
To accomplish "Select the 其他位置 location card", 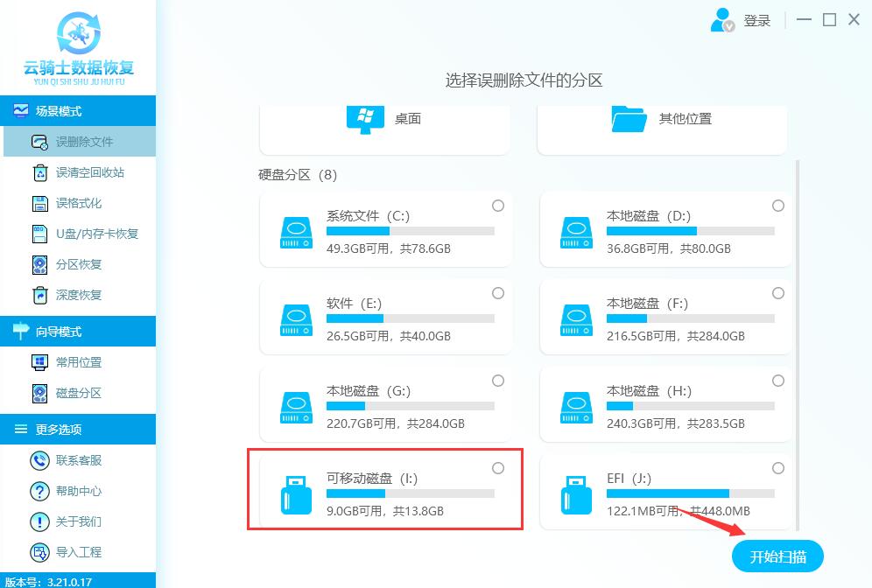I will click(663, 129).
